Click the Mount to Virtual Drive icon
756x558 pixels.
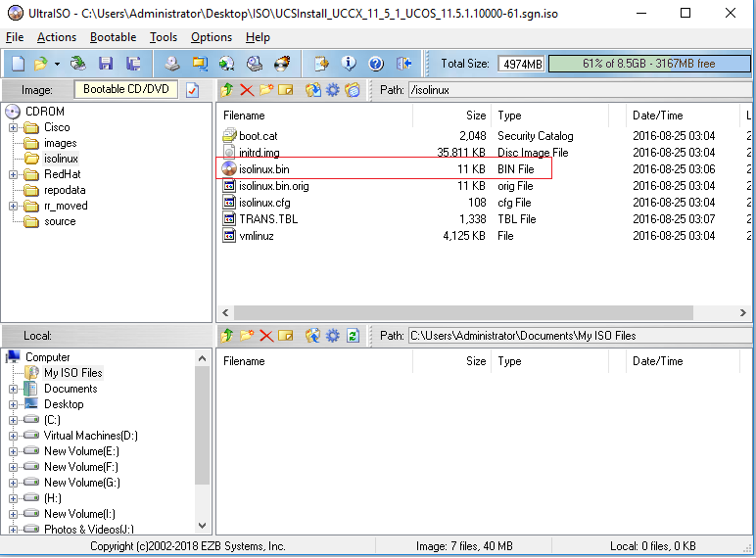tap(254, 64)
